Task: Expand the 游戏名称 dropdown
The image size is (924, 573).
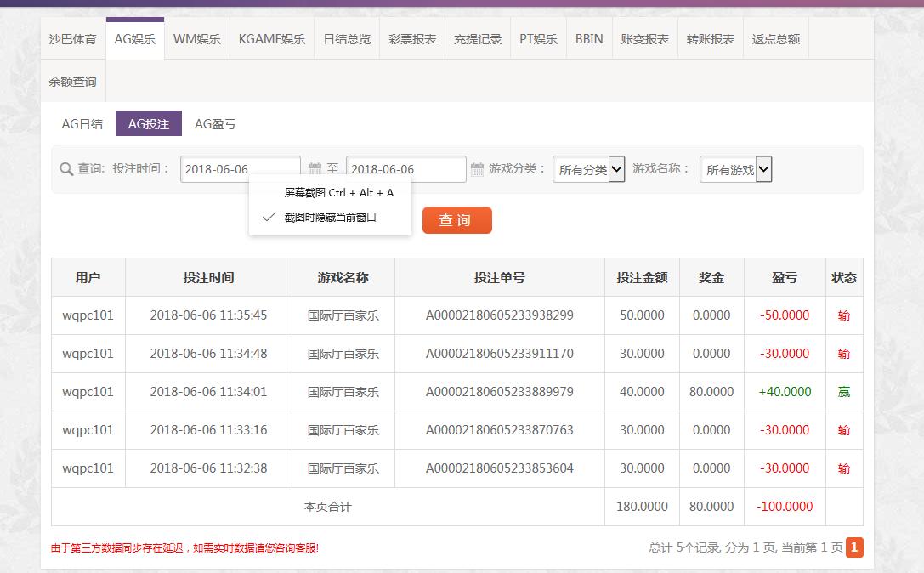Action: click(735, 169)
